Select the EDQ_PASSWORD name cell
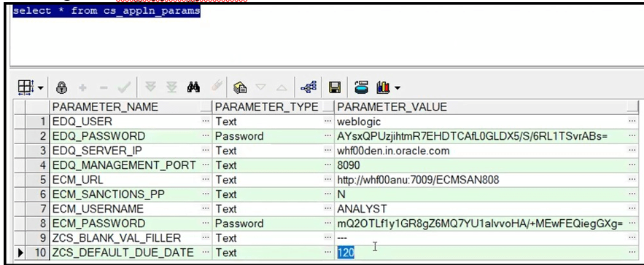Viewport: 644px width, 265px height. tap(131, 136)
